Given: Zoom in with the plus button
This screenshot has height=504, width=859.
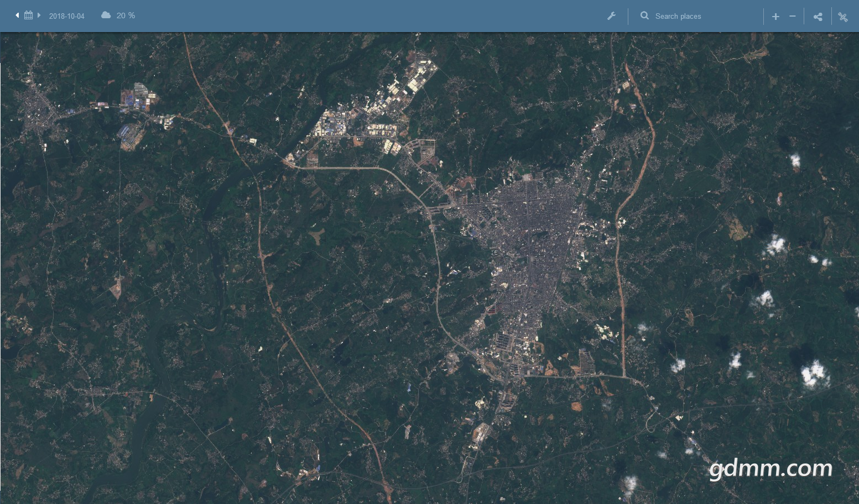Looking at the screenshot, I should 775,17.
